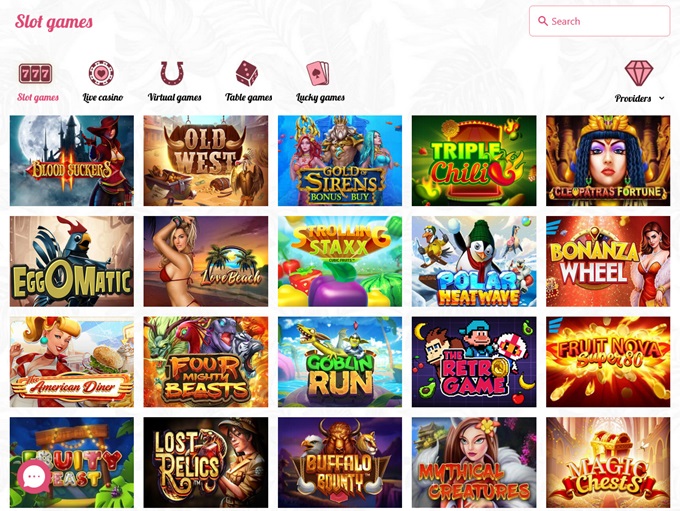Viewport: 680px width, 511px height.
Task: Open Virtual games horseshoe icon
Action: tap(172, 73)
